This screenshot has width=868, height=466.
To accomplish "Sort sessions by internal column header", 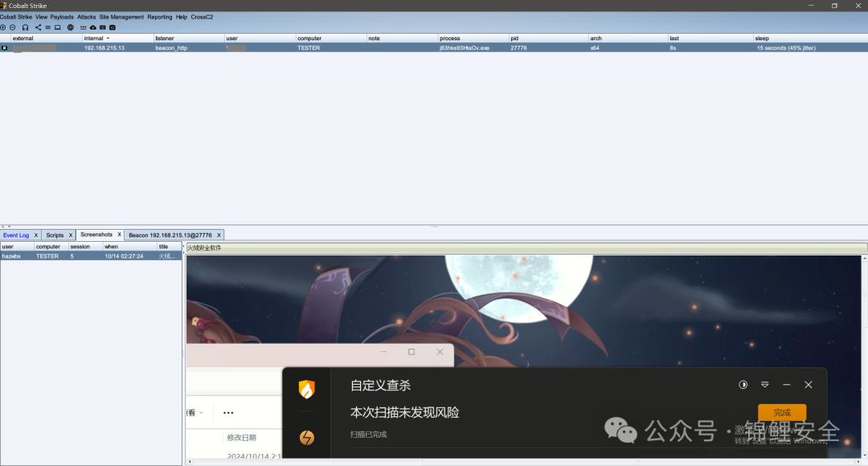I will pyautogui.click(x=117, y=39).
